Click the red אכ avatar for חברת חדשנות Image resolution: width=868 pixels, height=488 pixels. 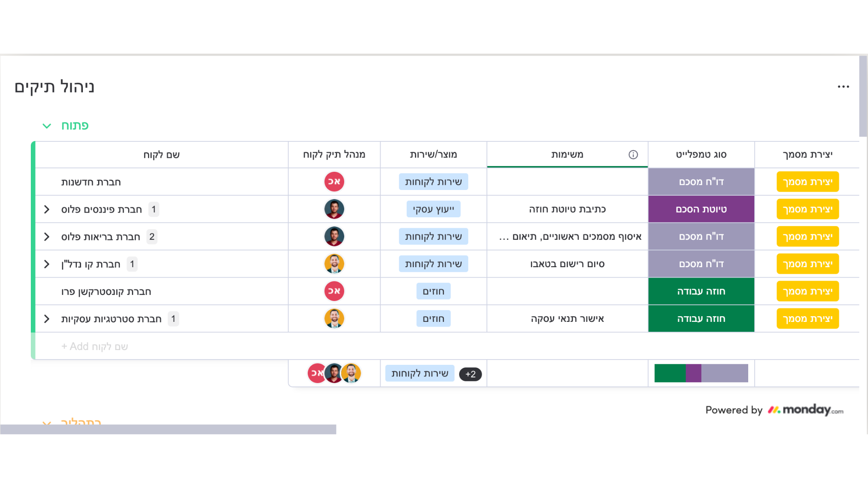pos(334,182)
